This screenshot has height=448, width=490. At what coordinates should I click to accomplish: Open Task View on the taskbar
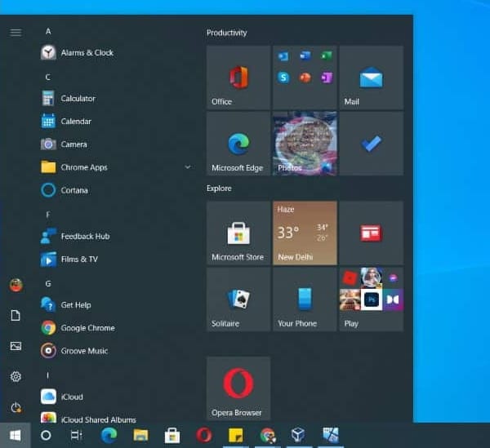point(76,435)
